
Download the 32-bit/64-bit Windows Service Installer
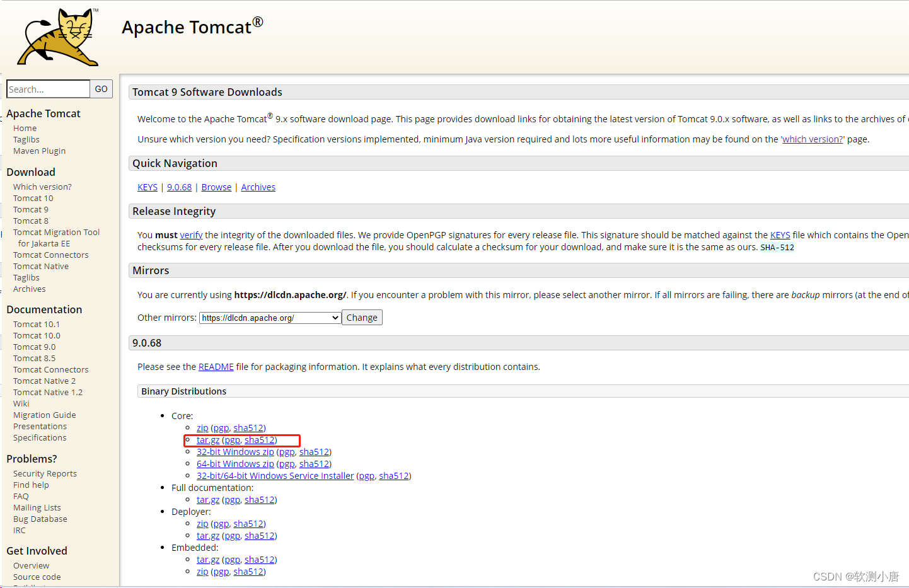tap(275, 475)
